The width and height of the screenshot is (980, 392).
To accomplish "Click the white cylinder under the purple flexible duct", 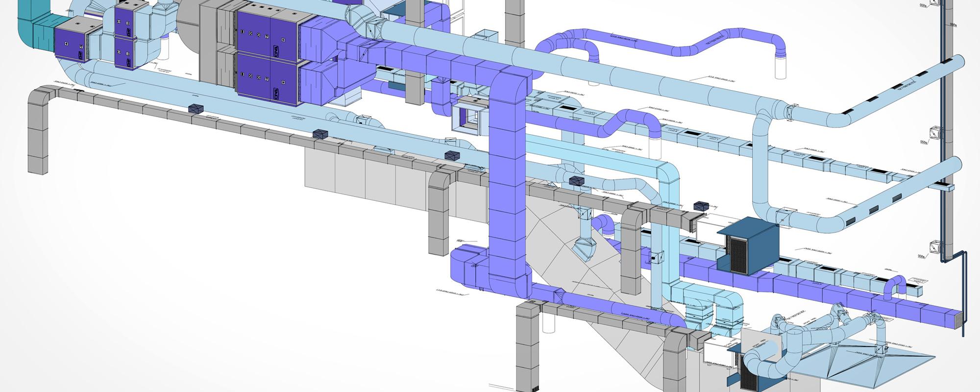I will (x=782, y=69).
